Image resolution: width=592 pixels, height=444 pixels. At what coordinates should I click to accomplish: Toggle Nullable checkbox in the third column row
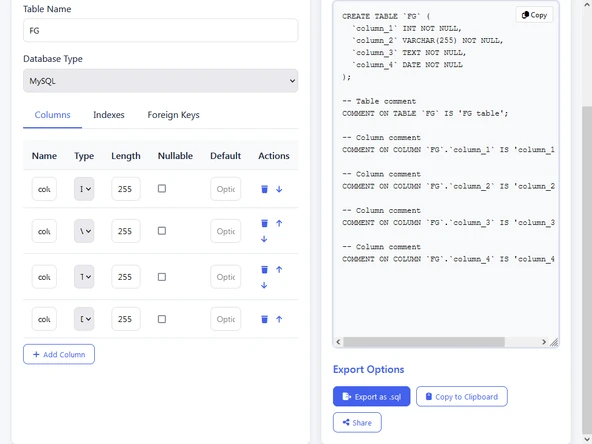tap(162, 277)
